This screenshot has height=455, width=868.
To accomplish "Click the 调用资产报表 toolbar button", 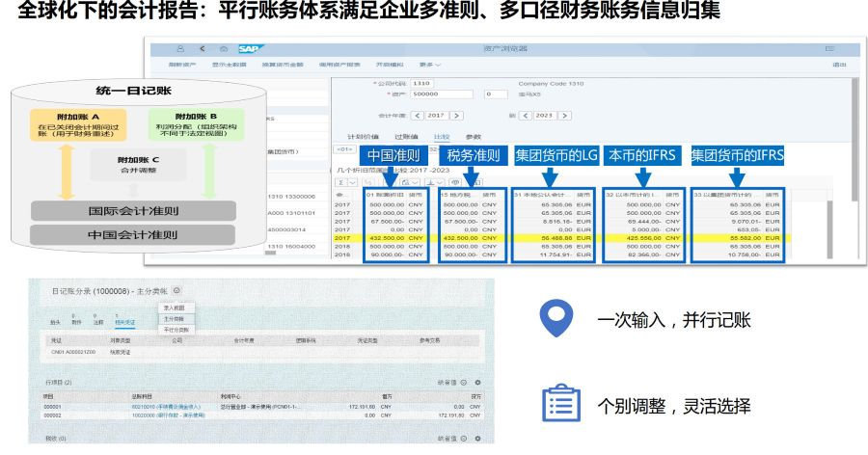I will (x=339, y=65).
